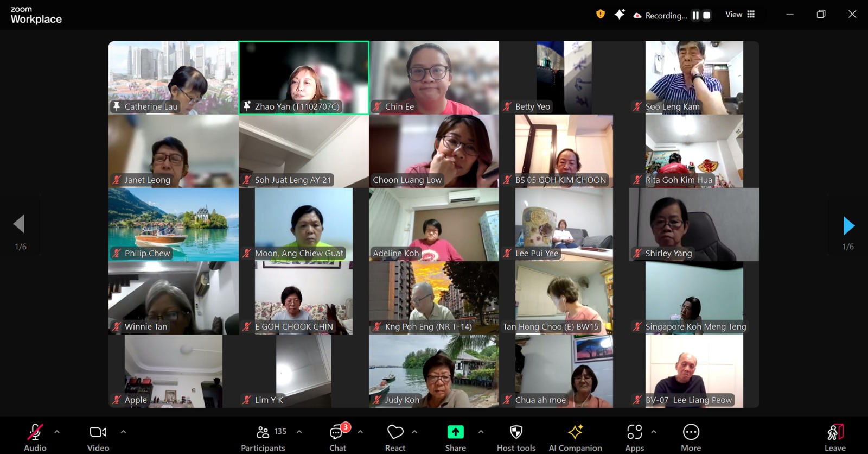Unmute the microphone via Audio button
This screenshot has width=868, height=454.
35,438
